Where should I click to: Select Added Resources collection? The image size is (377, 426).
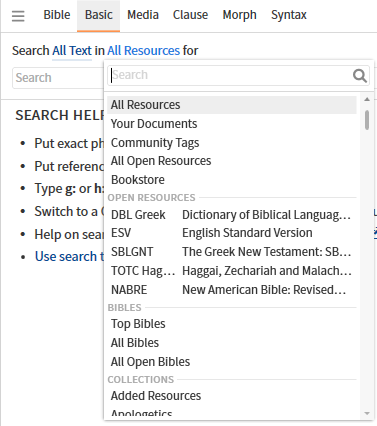232,396
